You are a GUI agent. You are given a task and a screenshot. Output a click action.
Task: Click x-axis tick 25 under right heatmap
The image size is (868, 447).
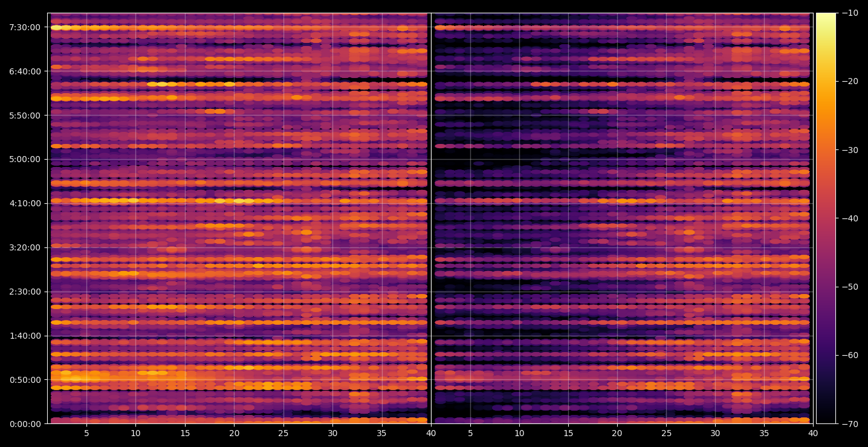(666, 433)
